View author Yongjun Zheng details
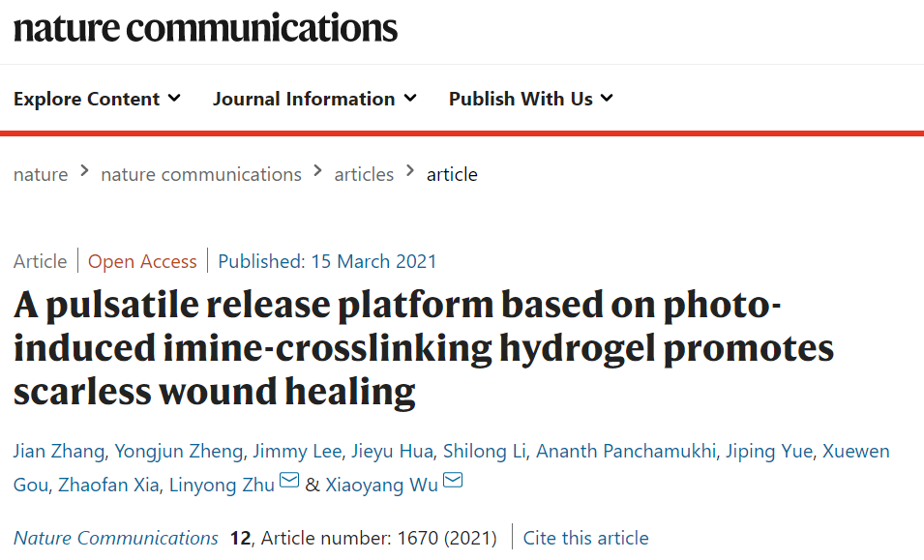This screenshot has height=560, width=924. (179, 451)
